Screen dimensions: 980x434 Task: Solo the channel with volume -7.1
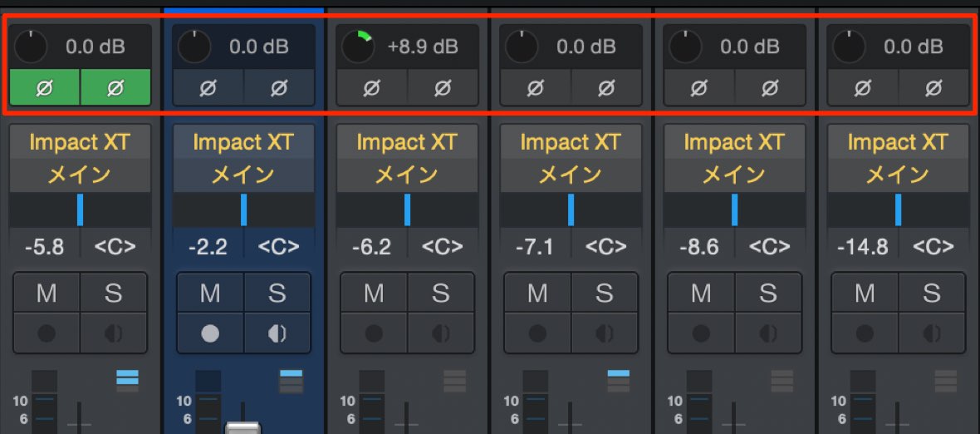coord(605,293)
